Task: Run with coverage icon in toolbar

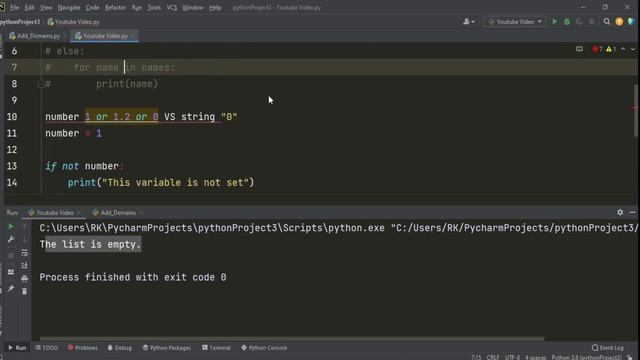Action: (579, 22)
